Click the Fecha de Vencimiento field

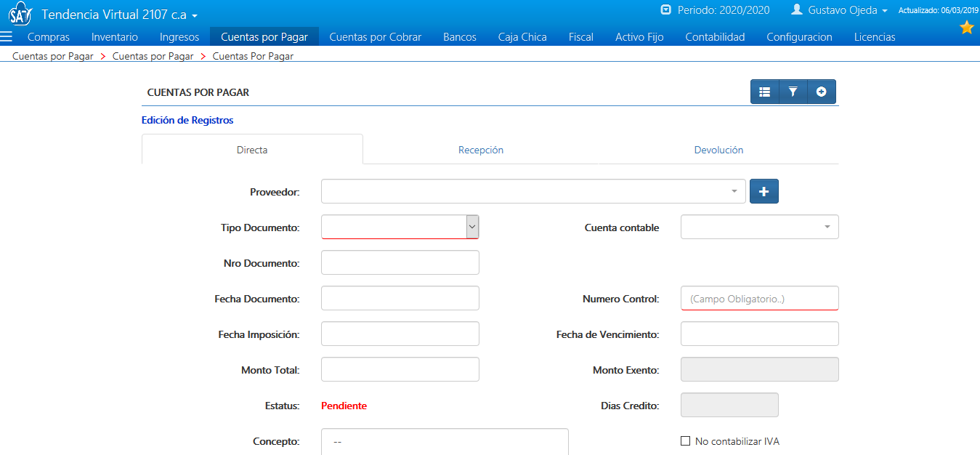pos(760,334)
